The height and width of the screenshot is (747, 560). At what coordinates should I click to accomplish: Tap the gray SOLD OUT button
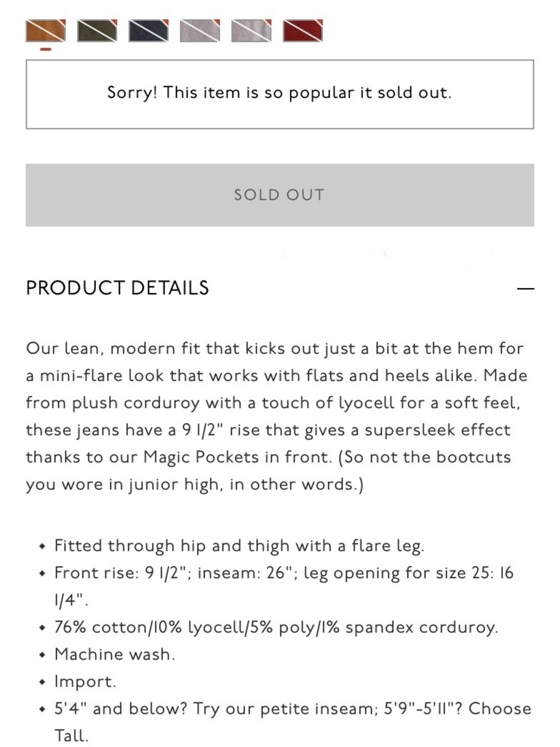tap(280, 195)
